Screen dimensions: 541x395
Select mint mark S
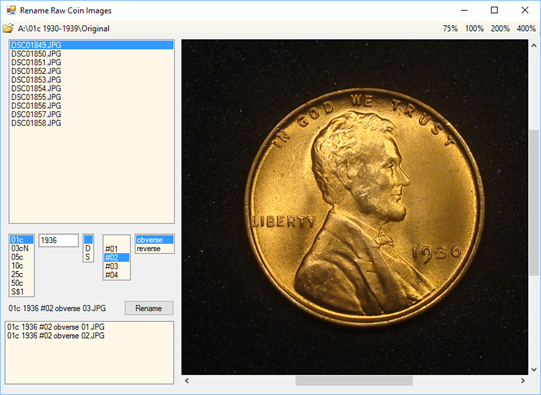tap(88, 257)
